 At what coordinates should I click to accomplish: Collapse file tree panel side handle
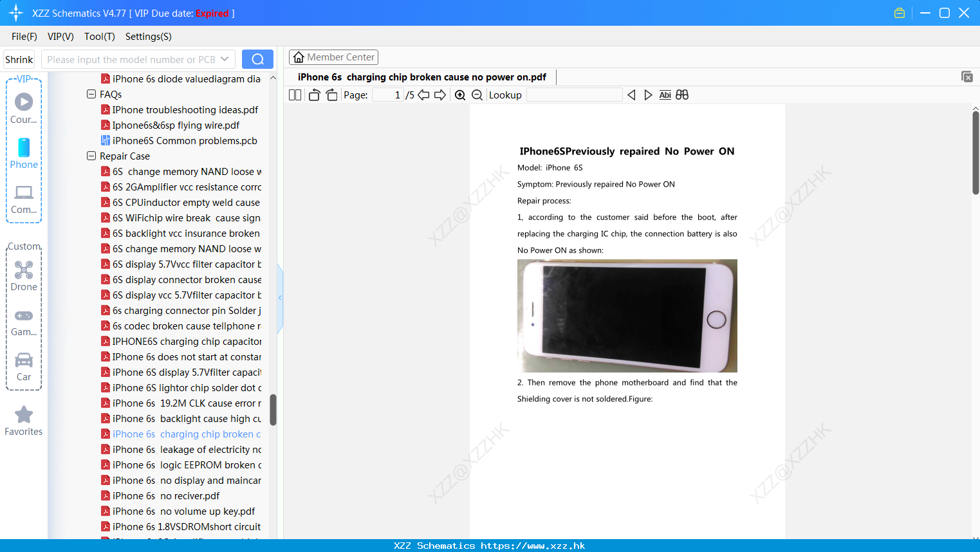(x=280, y=298)
